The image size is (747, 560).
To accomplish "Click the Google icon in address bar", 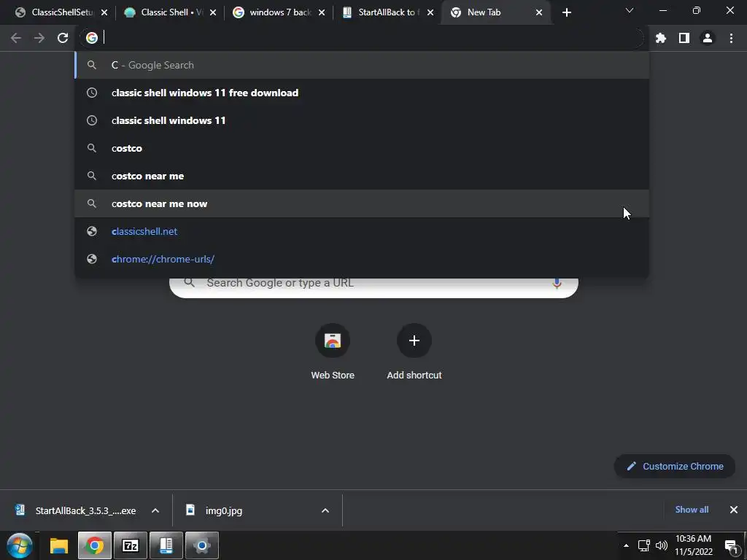I will (x=91, y=38).
